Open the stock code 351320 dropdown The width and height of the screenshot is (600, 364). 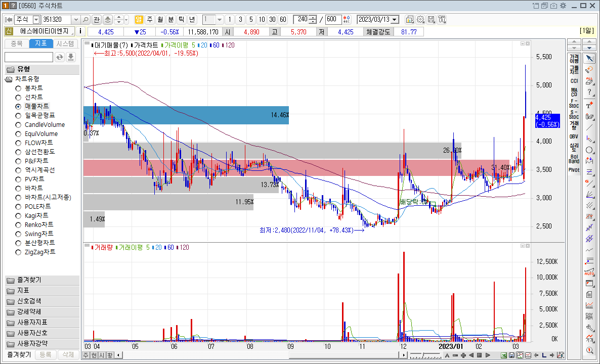(x=76, y=20)
